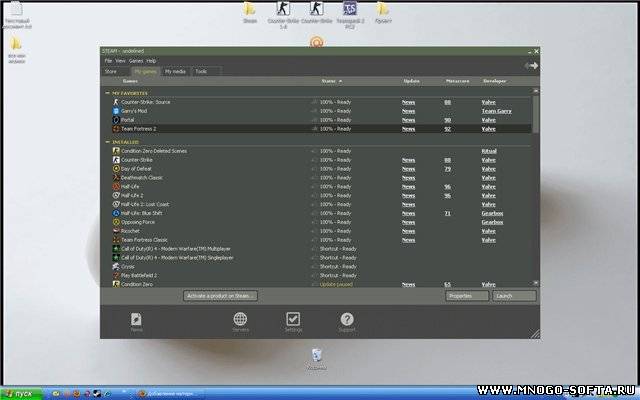Open Metascore 71 link for Blue Shift
Image resolution: width=640 pixels, height=400 pixels.
pyautogui.click(x=448, y=213)
